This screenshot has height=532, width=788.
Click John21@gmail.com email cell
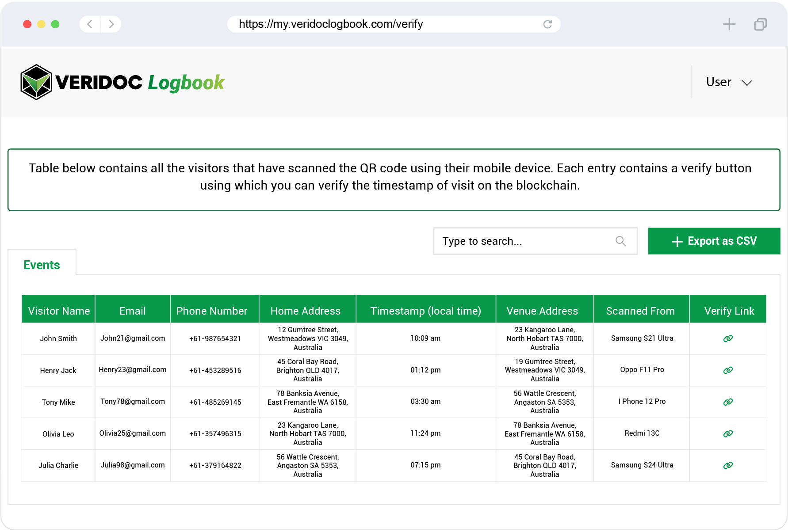coord(133,338)
